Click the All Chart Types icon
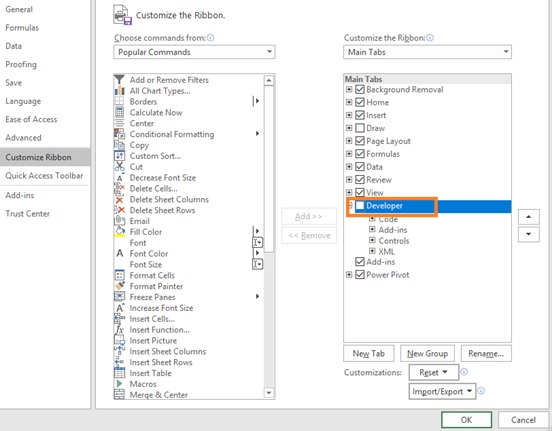 120,90
